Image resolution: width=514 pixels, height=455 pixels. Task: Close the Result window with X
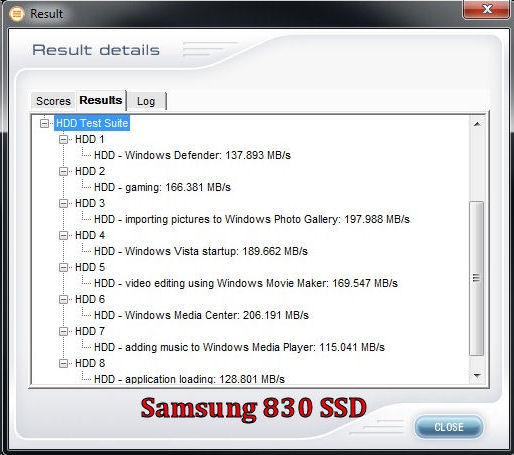tap(486, 9)
